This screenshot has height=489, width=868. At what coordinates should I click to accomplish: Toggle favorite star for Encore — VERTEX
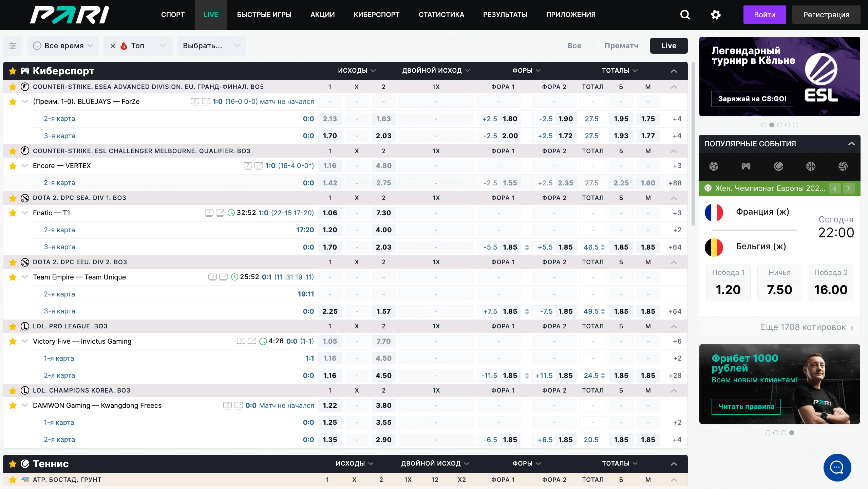coord(13,166)
